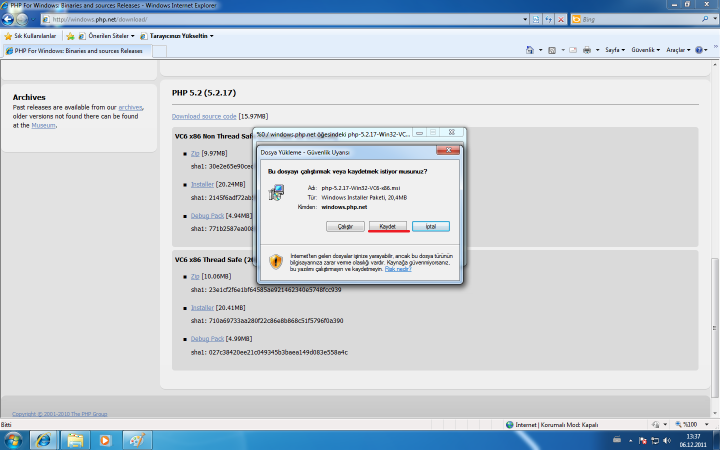Open the Güvenlik menu
720x450 pixels.
pos(645,50)
